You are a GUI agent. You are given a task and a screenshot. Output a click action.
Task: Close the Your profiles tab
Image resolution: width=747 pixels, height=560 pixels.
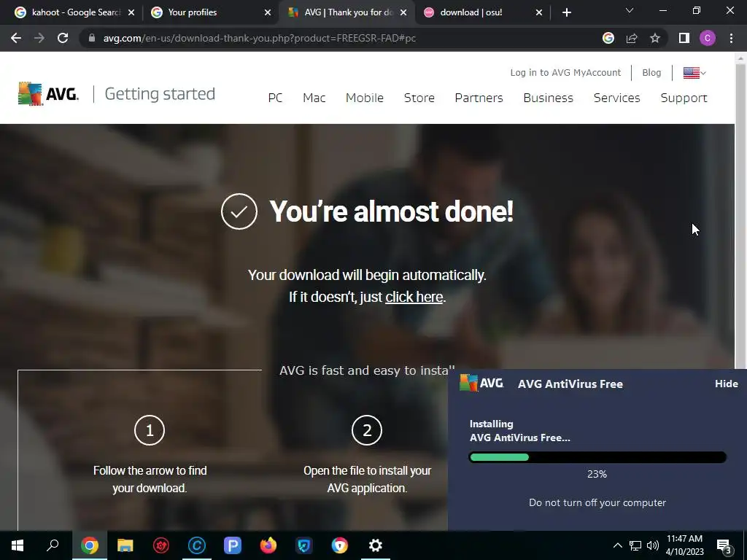tap(268, 12)
